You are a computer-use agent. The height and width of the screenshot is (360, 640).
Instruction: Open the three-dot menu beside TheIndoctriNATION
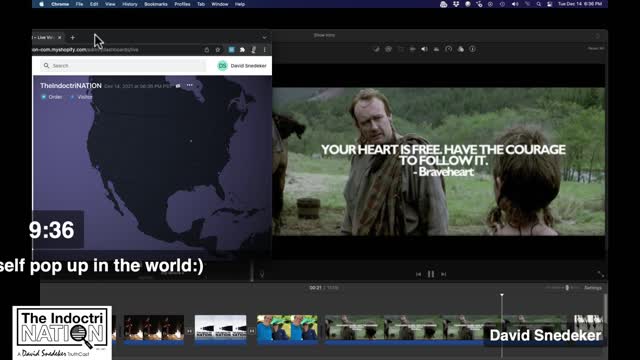coord(190,85)
